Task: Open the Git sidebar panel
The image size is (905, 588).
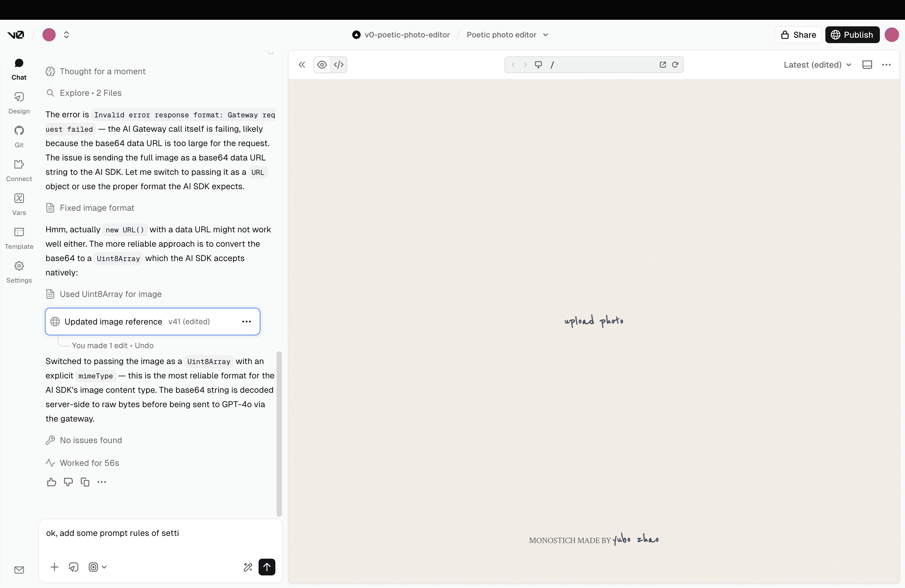Action: 19,137
